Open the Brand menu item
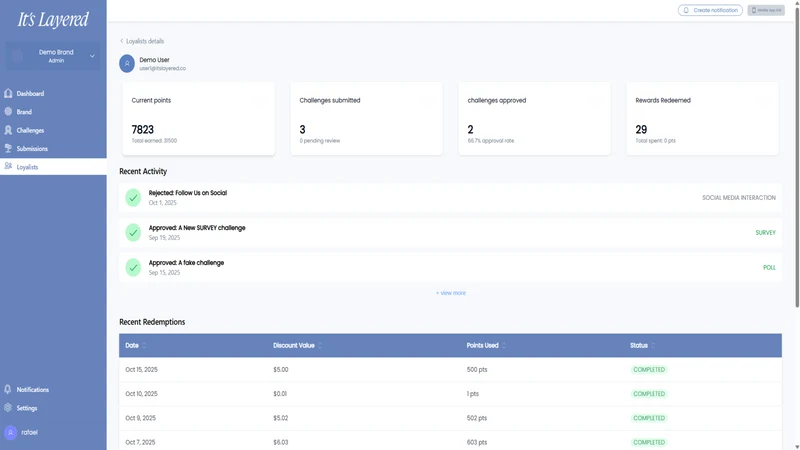The width and height of the screenshot is (800, 450). [53, 112]
